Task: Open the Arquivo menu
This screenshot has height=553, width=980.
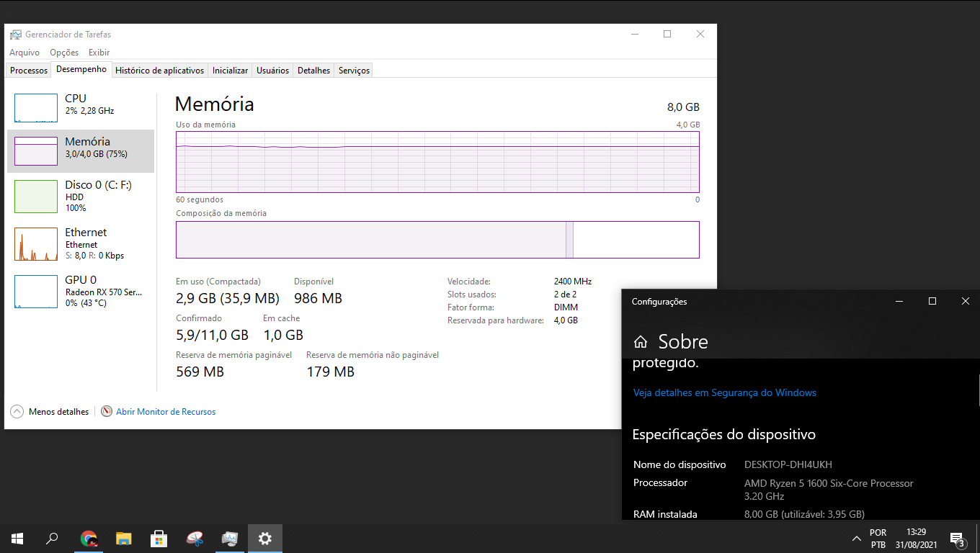Action: click(24, 53)
